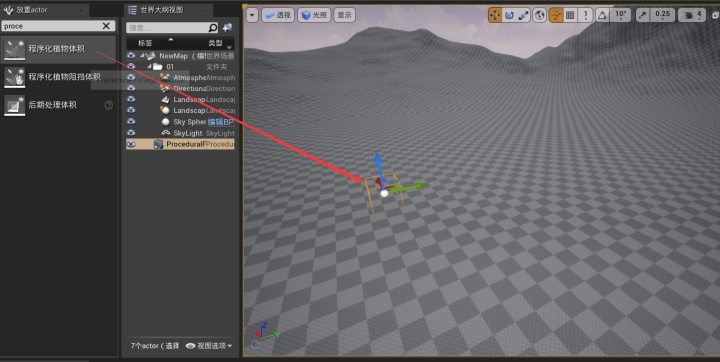This screenshot has width=720, height=362.
Task: Select 后期处理体积 actor entry
Action: coord(58,105)
